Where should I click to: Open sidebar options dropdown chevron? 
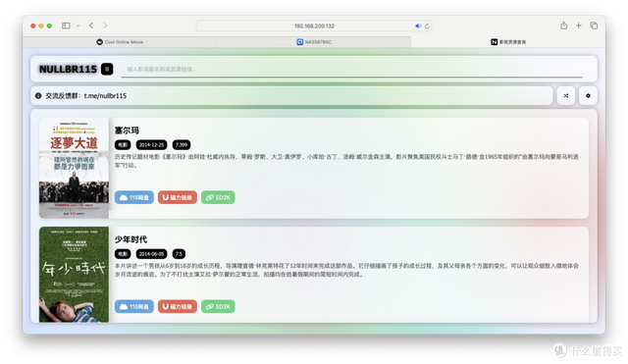(78, 26)
